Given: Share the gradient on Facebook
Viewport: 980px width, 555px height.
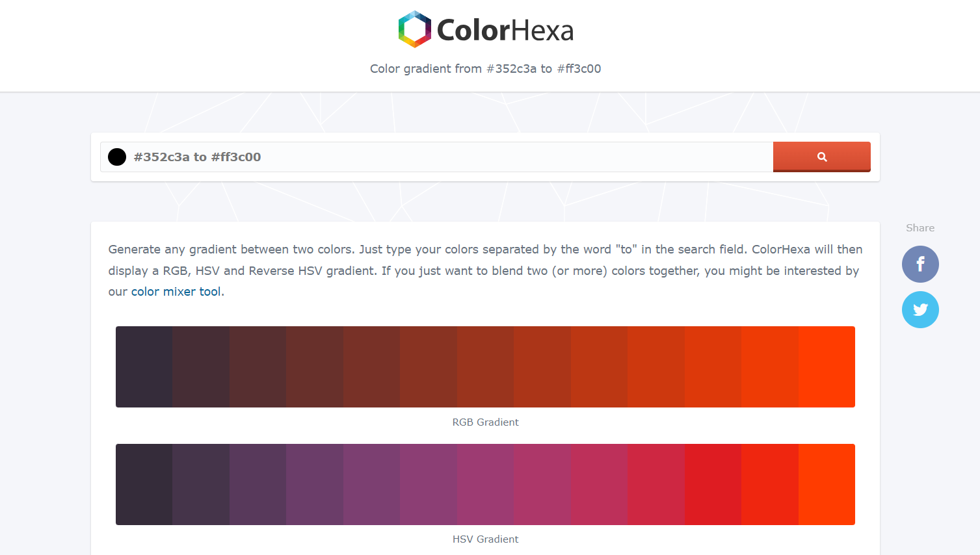Looking at the screenshot, I should [920, 264].
